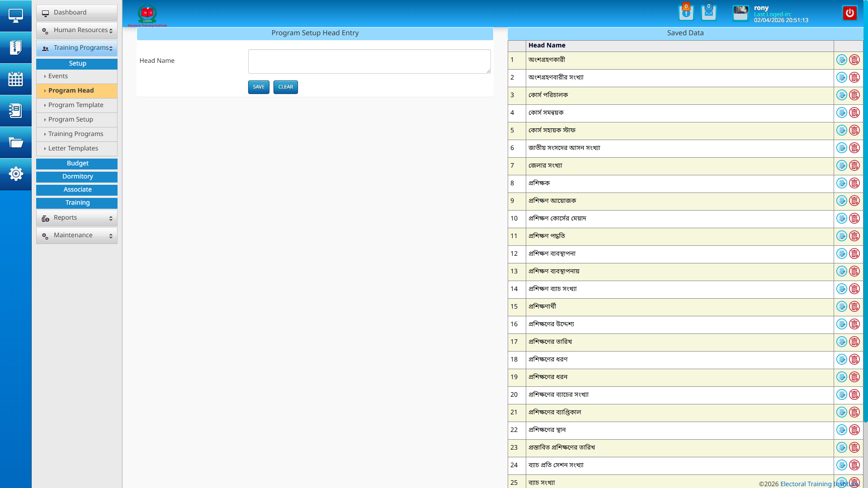Open the mail messages icon

(x=708, y=13)
